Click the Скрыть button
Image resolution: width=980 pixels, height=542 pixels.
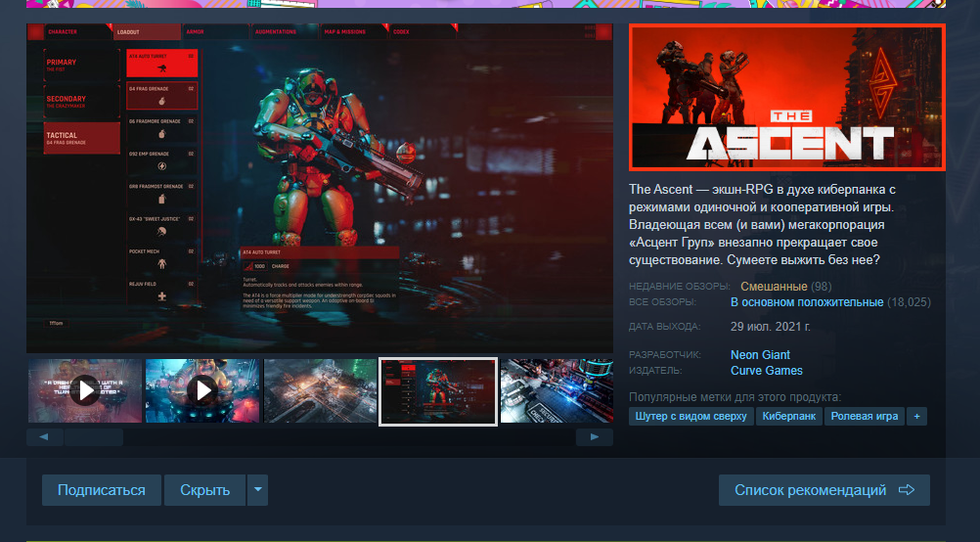[x=205, y=490]
